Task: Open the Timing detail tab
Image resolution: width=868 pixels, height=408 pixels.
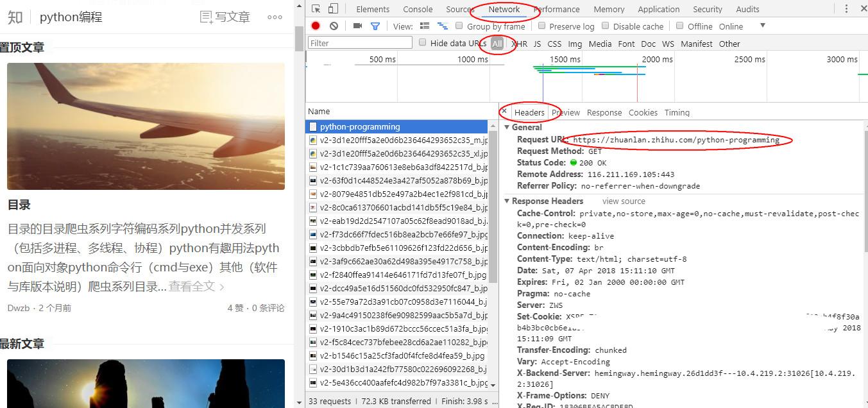Action: 677,112
